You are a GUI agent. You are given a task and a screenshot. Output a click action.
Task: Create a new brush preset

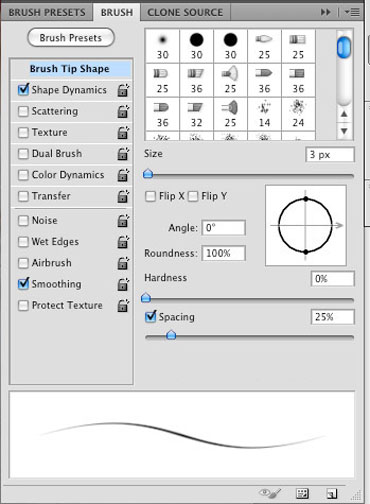332,493
